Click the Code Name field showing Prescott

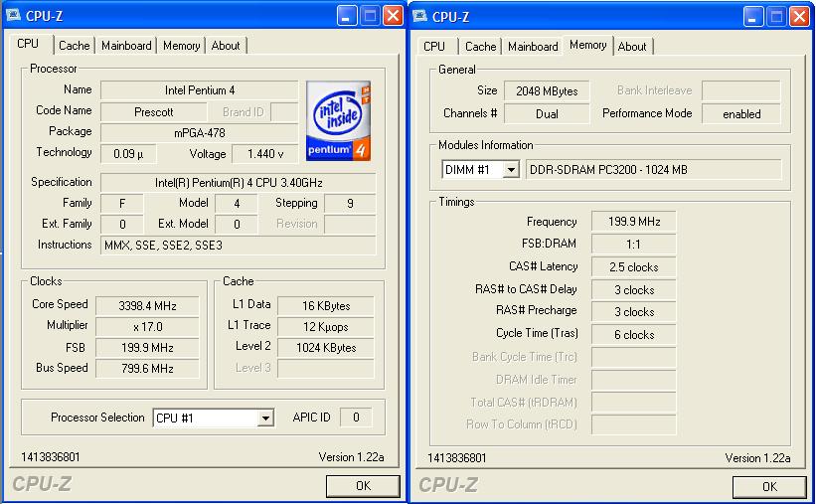pos(153,112)
